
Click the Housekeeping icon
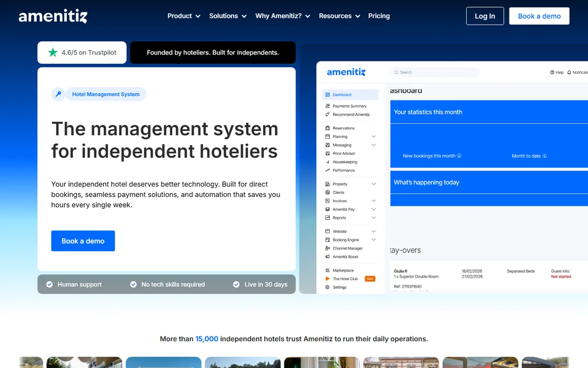(x=327, y=162)
